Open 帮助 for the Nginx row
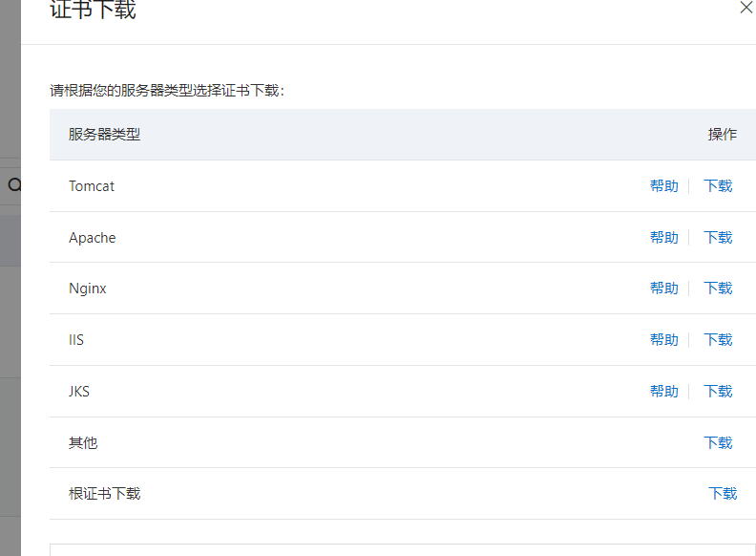 [x=664, y=289]
